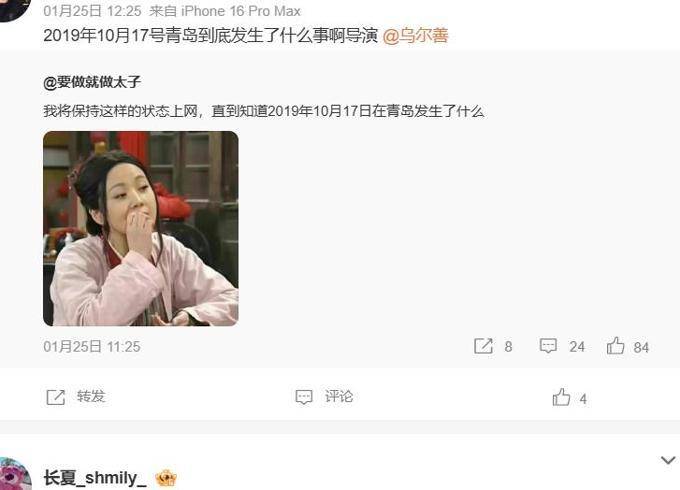Viewport: 680px width, 490px height.
Task: Like the quoted post thumbs-up icon
Action: pos(615,346)
